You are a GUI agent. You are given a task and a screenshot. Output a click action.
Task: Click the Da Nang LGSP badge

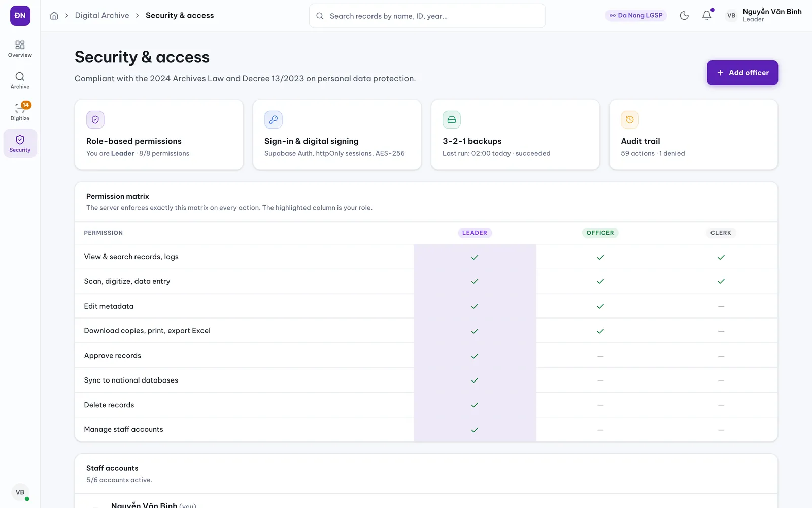click(x=636, y=16)
